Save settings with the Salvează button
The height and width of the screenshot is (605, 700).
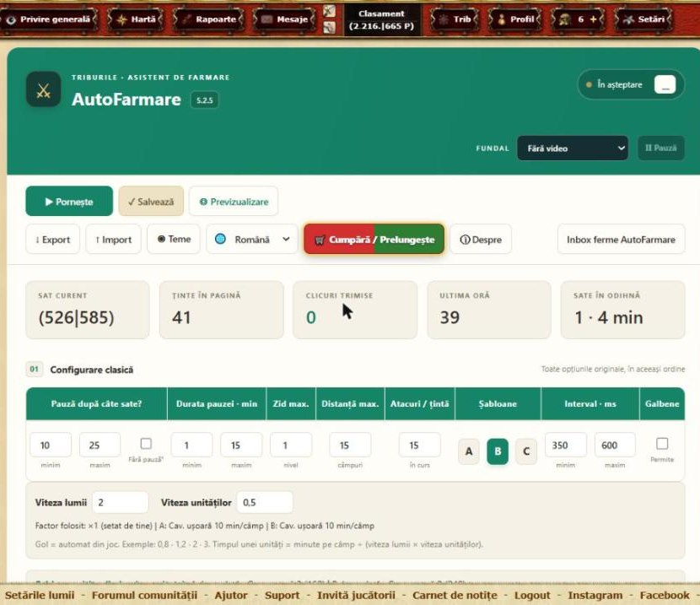[x=151, y=202]
